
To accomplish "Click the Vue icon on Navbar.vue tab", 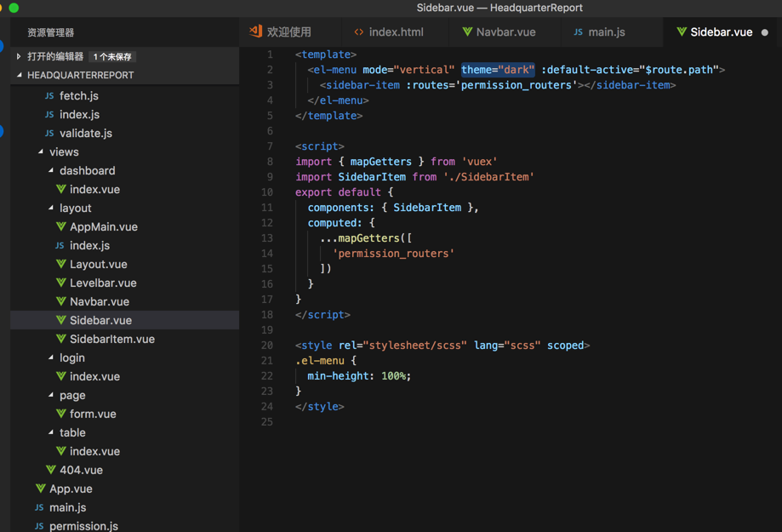I will click(467, 32).
